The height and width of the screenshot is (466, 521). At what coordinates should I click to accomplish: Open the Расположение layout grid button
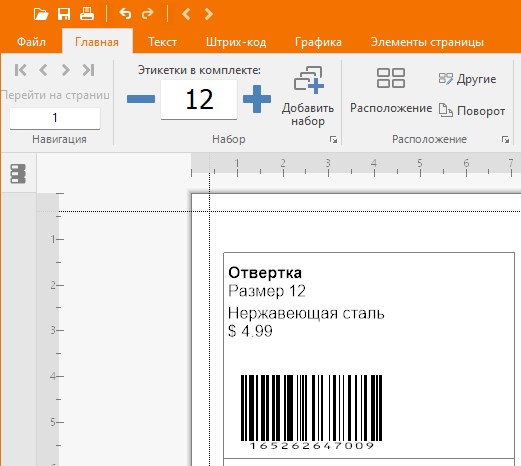point(391,91)
